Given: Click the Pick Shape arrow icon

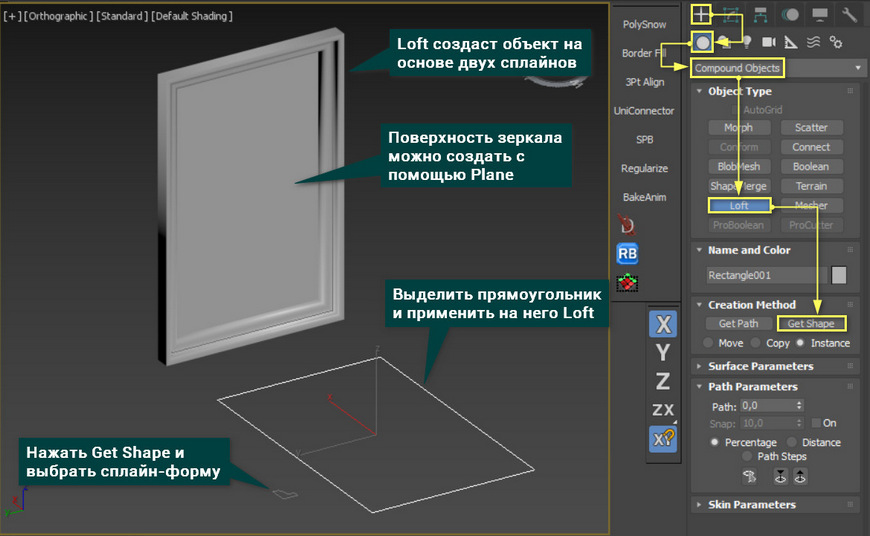Looking at the screenshot, I should point(750,476).
